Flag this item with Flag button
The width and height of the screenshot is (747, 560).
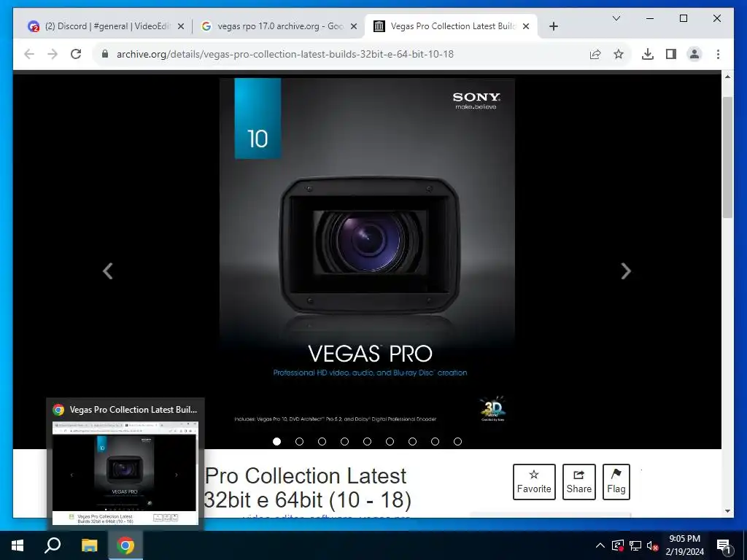616,482
